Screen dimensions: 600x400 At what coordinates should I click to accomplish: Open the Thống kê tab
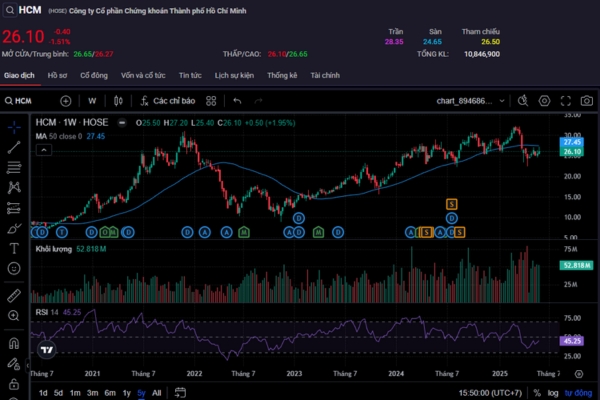(x=282, y=75)
